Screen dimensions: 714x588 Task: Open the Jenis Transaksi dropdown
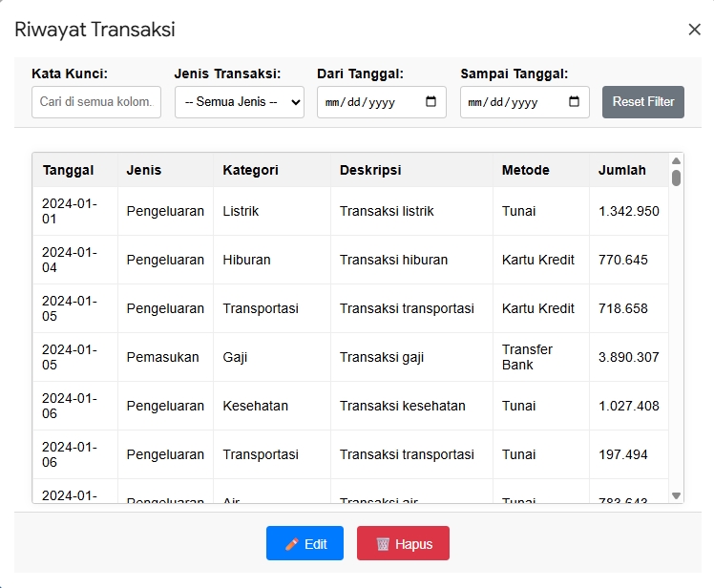pyautogui.click(x=239, y=101)
